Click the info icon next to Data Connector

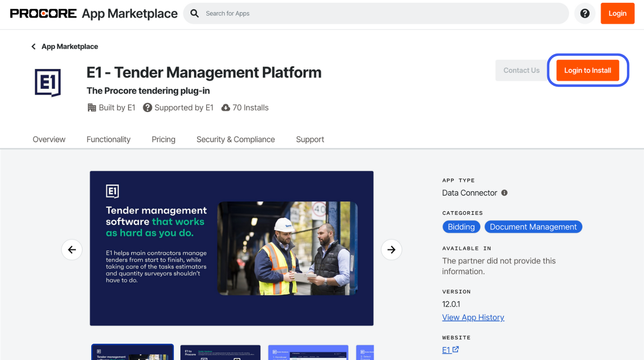[x=504, y=192]
